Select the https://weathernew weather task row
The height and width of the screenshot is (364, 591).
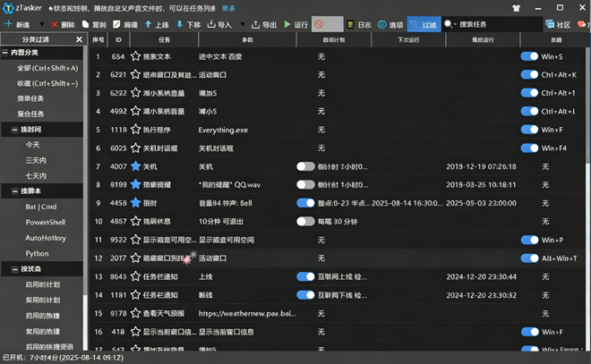337,313
